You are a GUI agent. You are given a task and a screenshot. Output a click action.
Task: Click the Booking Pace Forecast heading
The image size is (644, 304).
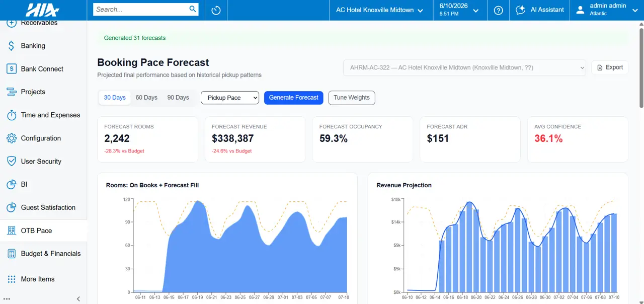[x=153, y=62]
